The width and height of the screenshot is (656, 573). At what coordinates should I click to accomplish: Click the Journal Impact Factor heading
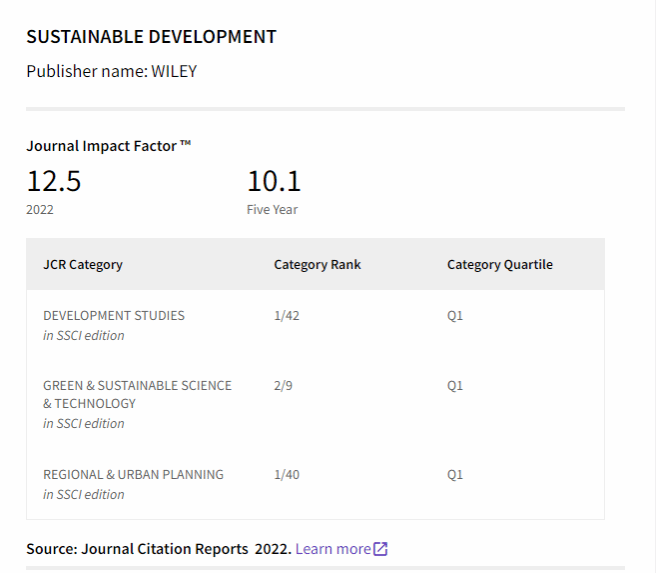pyautogui.click(x=108, y=146)
